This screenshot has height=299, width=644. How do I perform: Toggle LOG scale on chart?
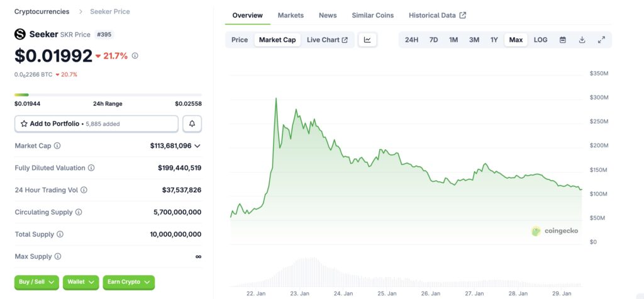coord(540,40)
